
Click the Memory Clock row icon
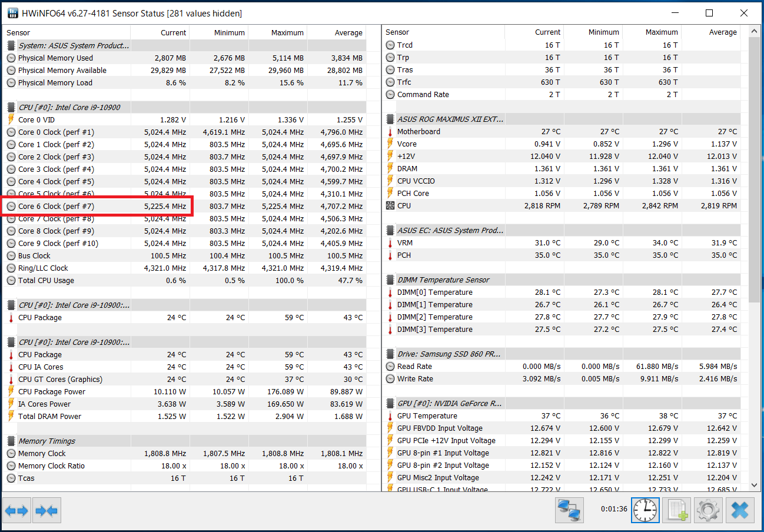click(x=11, y=453)
